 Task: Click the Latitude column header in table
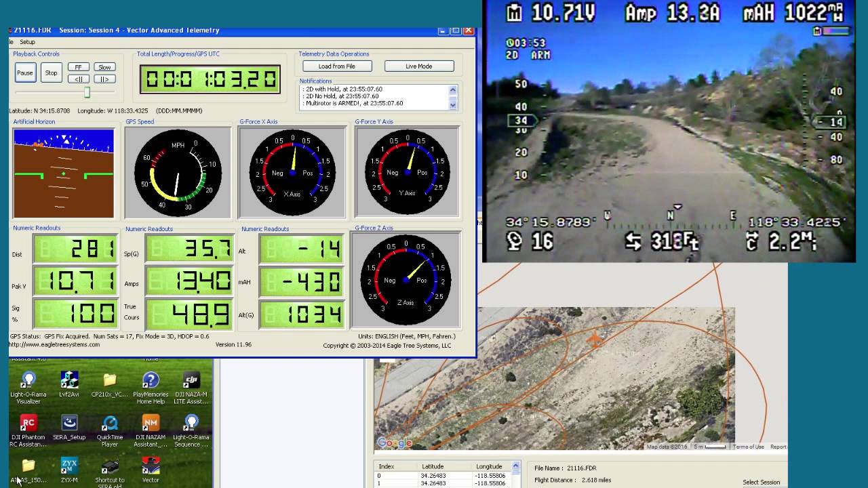[x=433, y=466]
